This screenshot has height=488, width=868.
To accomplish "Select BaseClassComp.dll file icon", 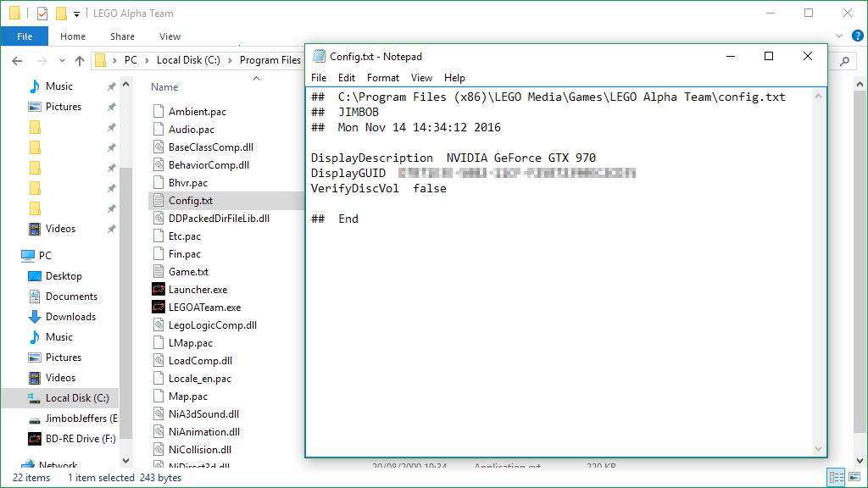I will point(159,147).
